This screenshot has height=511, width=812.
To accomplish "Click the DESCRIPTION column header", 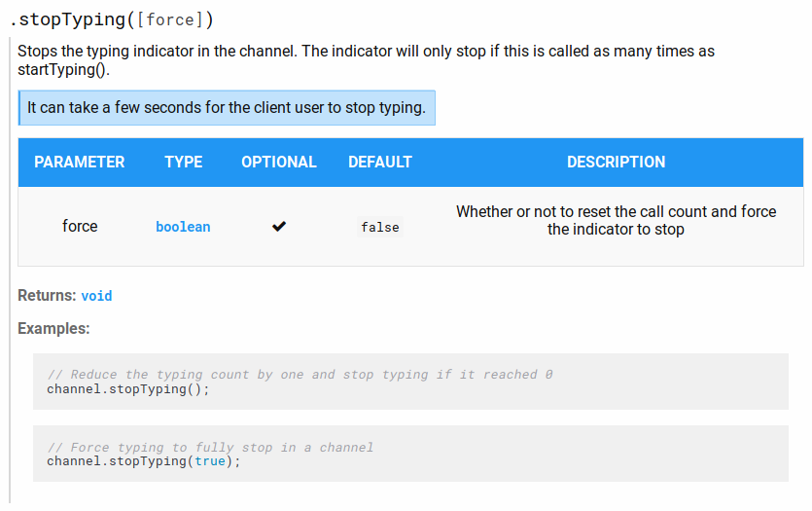I will pyautogui.click(x=616, y=163).
